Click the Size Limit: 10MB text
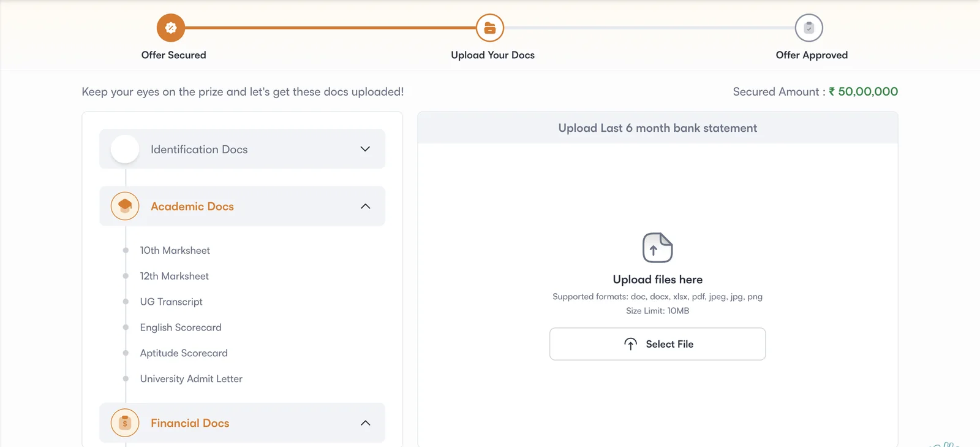980x447 pixels. [x=658, y=311]
